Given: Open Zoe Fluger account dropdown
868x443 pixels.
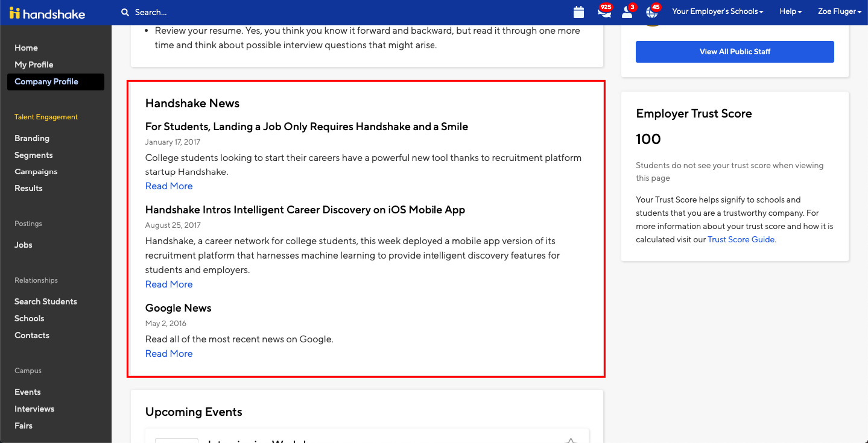Looking at the screenshot, I should (840, 11).
